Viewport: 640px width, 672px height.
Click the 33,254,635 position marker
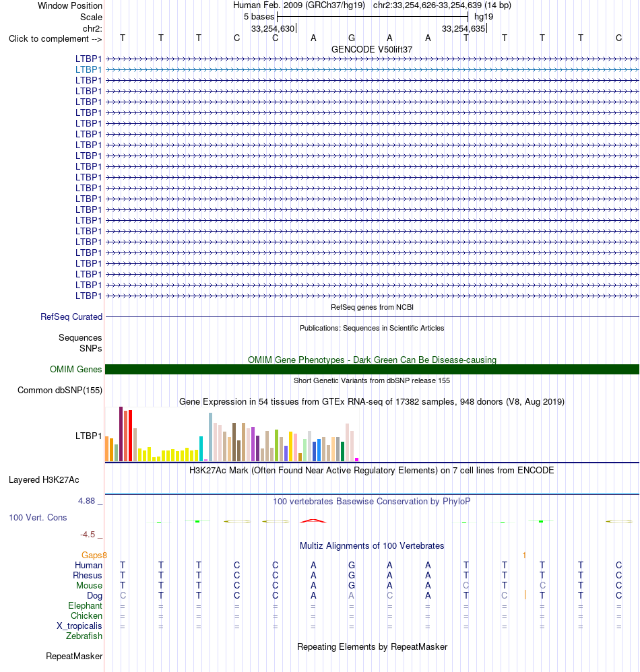pos(463,29)
